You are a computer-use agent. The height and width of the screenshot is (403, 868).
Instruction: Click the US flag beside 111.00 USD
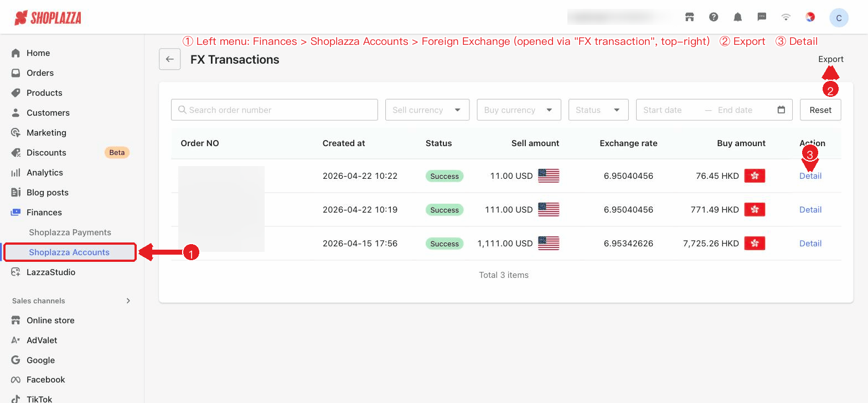[549, 210]
